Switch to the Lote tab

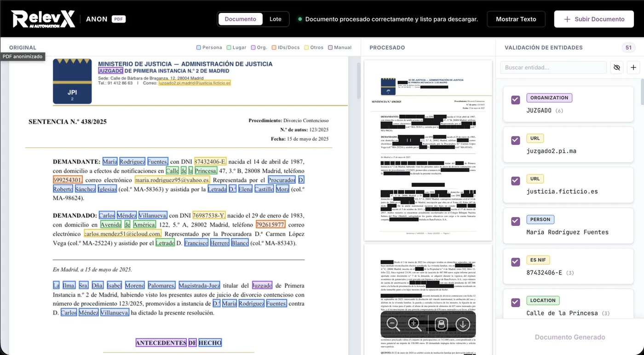[x=276, y=19]
